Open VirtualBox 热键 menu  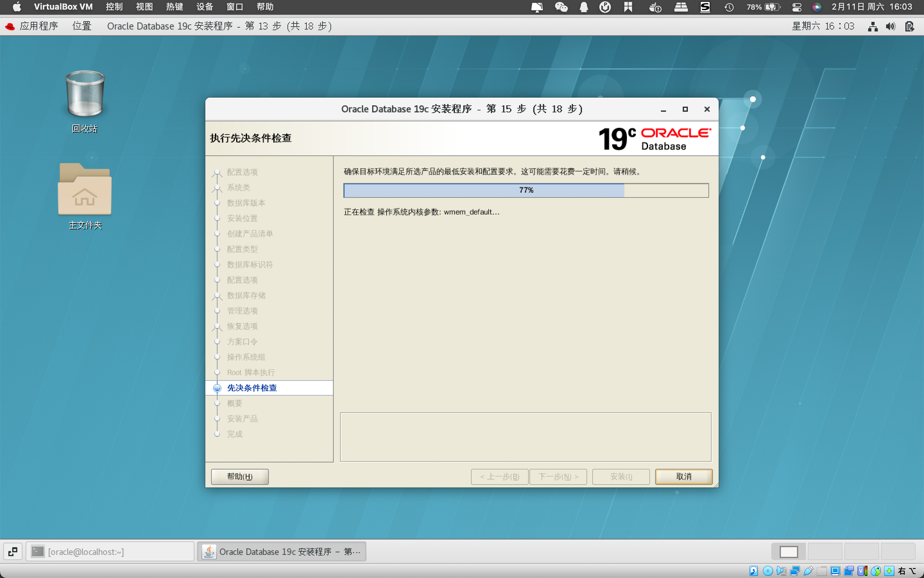[x=175, y=7]
